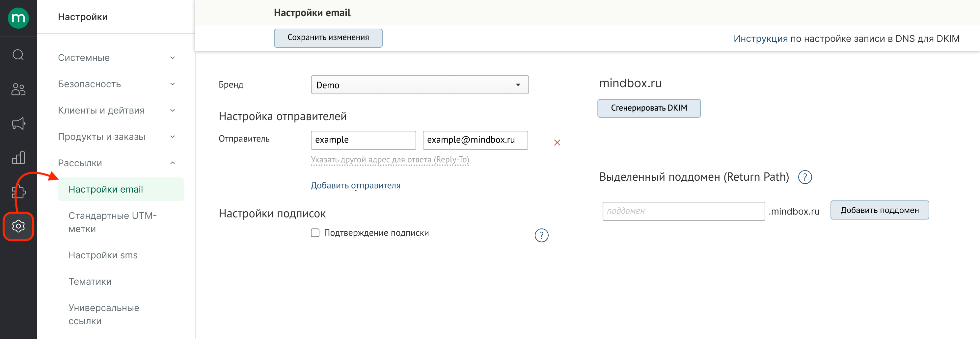Open Стандартные UTM-метки menu item
The height and width of the screenshot is (339, 980).
click(x=113, y=222)
